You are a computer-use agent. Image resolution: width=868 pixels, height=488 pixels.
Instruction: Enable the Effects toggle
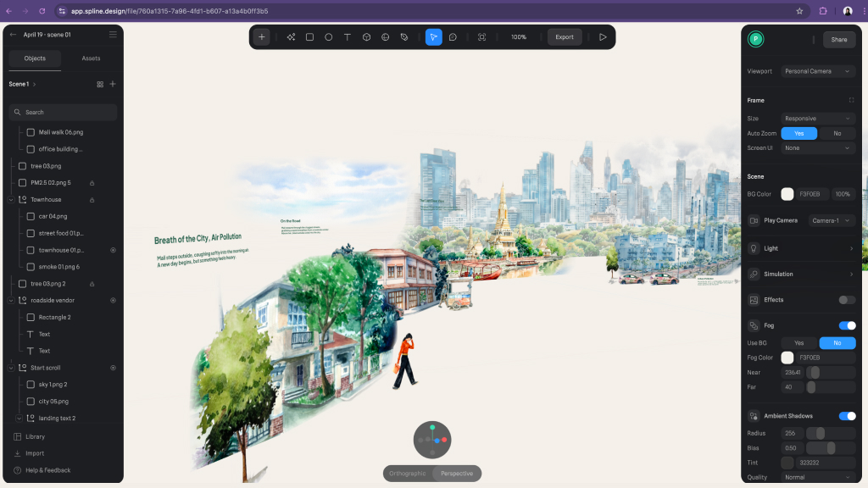point(847,300)
